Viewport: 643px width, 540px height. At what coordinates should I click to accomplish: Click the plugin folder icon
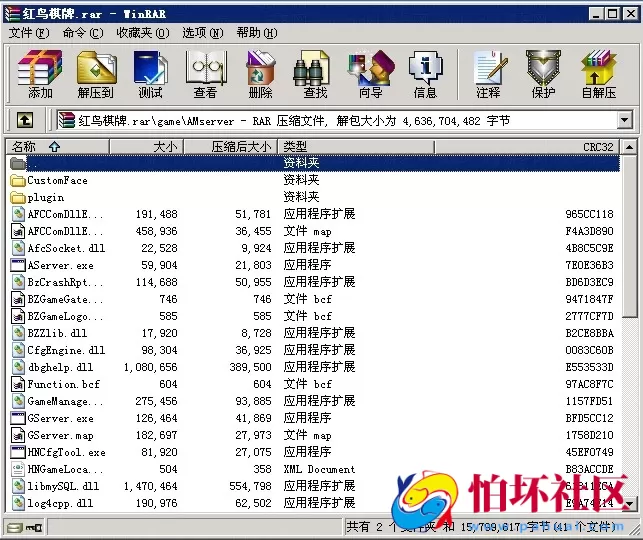tap(18, 198)
